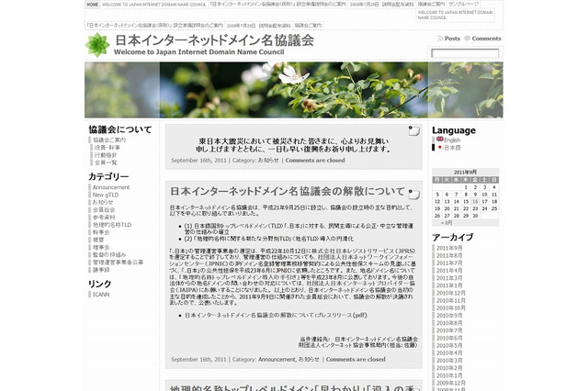This screenshot has width=588, height=391.
Task: Open the 2011年3月 archive
Action: tap(449, 278)
